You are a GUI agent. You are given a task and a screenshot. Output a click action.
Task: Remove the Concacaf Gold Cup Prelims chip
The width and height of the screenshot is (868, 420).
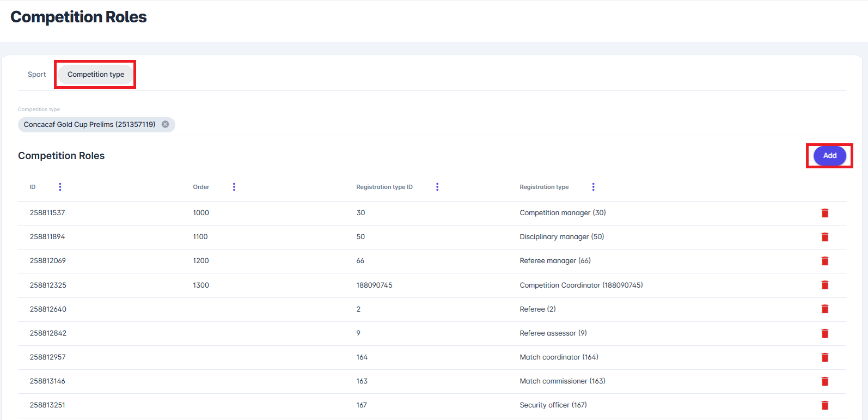click(165, 124)
